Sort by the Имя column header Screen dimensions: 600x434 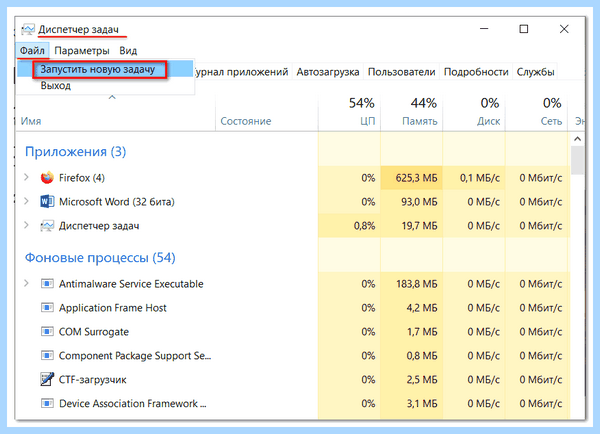115,113
